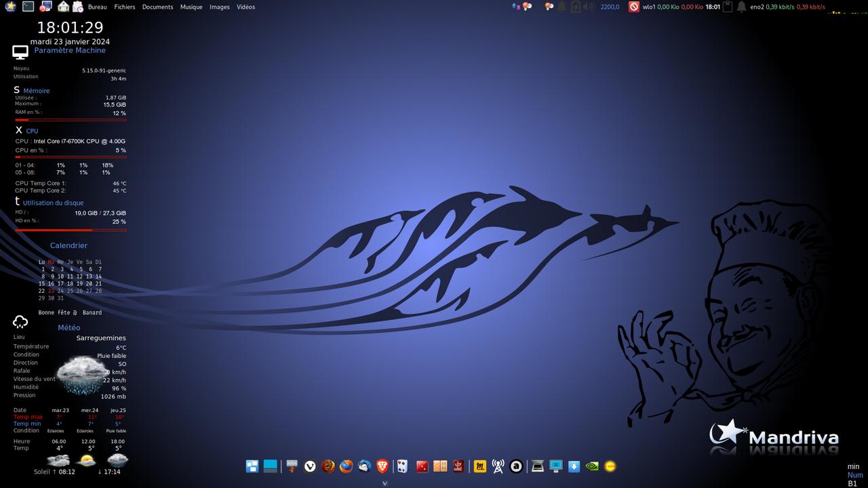This screenshot has width=868, height=488.
Task: Click the 18:01:29 large clock widget
Action: pos(70,28)
